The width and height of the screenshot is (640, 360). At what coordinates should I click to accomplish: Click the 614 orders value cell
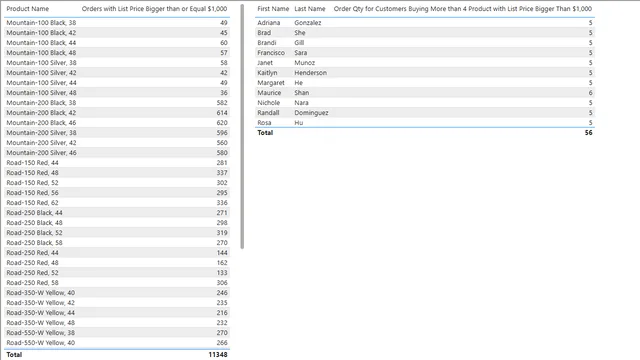(222, 113)
